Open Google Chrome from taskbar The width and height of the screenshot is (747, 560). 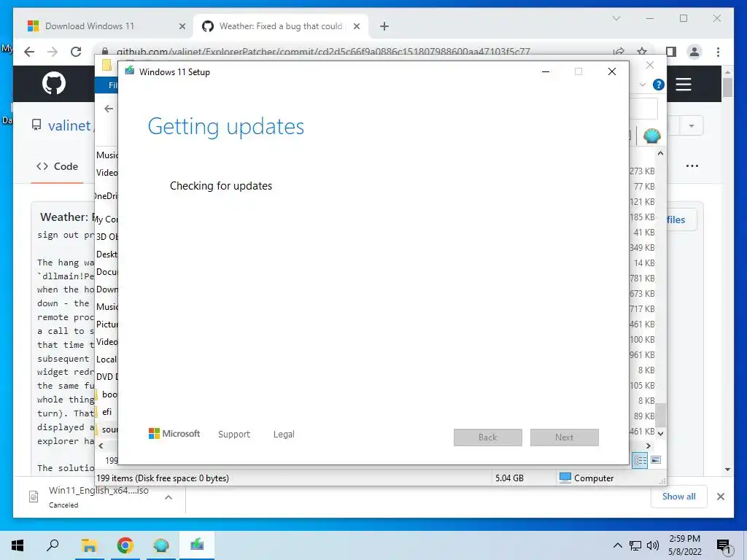[125, 545]
